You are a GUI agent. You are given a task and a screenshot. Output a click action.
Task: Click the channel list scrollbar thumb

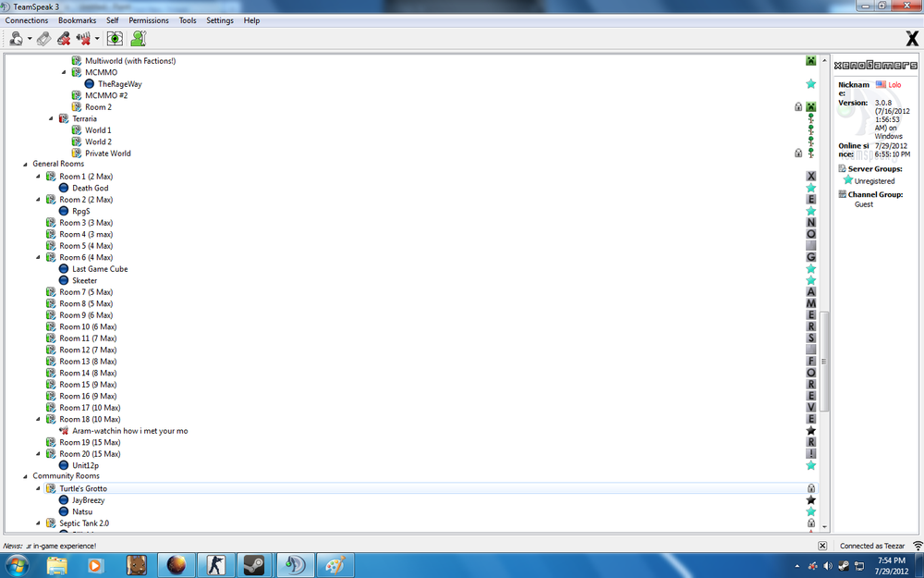824,361
